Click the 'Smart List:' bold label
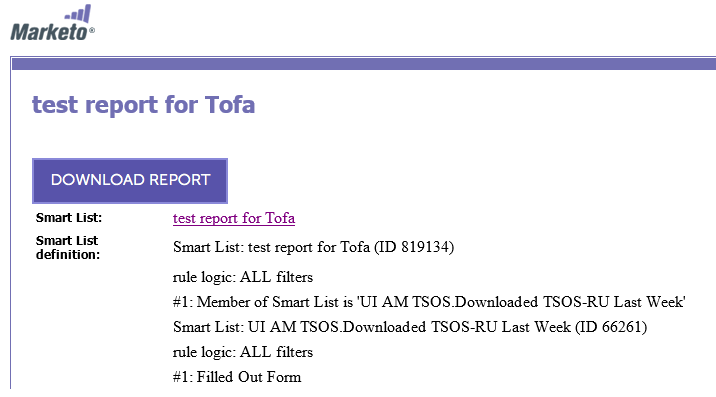This screenshot has height=397, width=716. coord(69,217)
